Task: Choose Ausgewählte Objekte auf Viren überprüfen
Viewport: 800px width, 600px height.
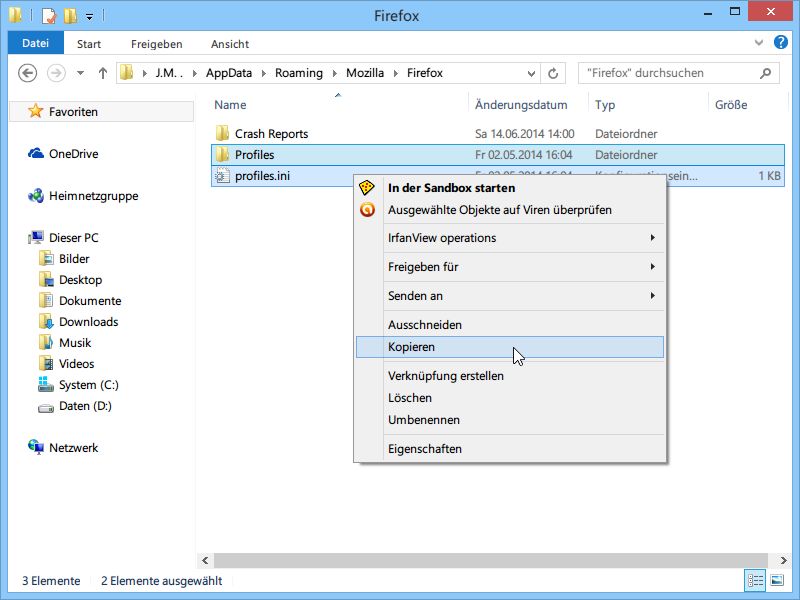Action: click(x=510, y=210)
